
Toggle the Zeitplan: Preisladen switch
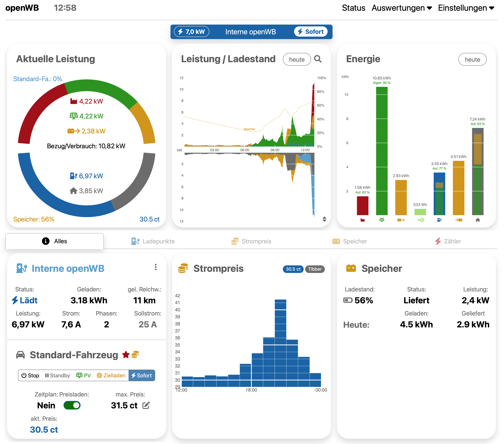(x=72, y=405)
